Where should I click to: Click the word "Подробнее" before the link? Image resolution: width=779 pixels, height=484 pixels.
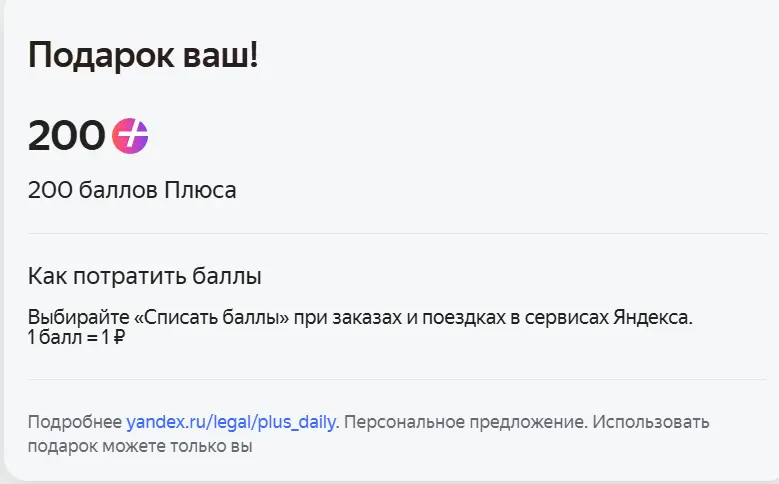[75, 422]
